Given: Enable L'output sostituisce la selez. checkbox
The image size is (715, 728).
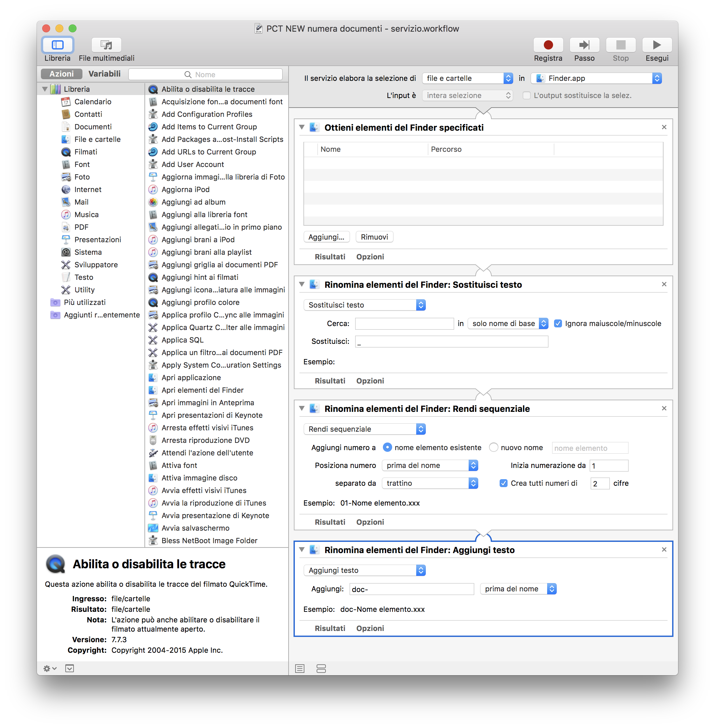Looking at the screenshot, I should 526,95.
